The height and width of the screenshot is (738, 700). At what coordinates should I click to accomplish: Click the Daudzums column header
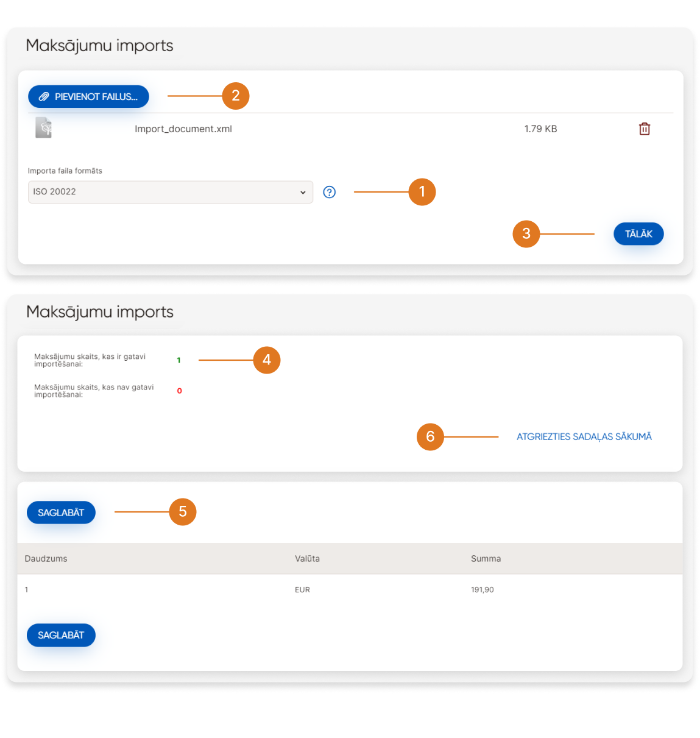46,559
